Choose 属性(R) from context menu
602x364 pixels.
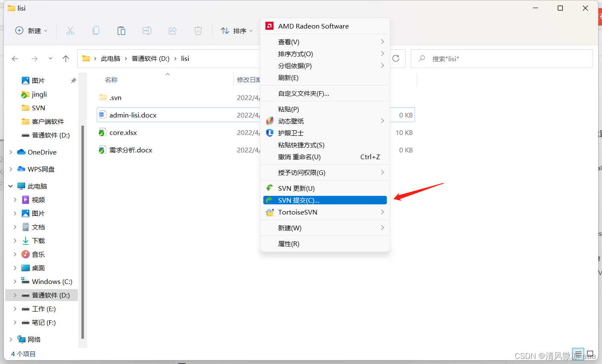pos(325,244)
